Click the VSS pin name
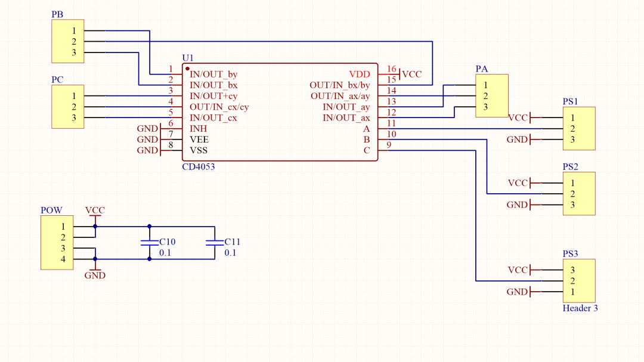 (199, 150)
